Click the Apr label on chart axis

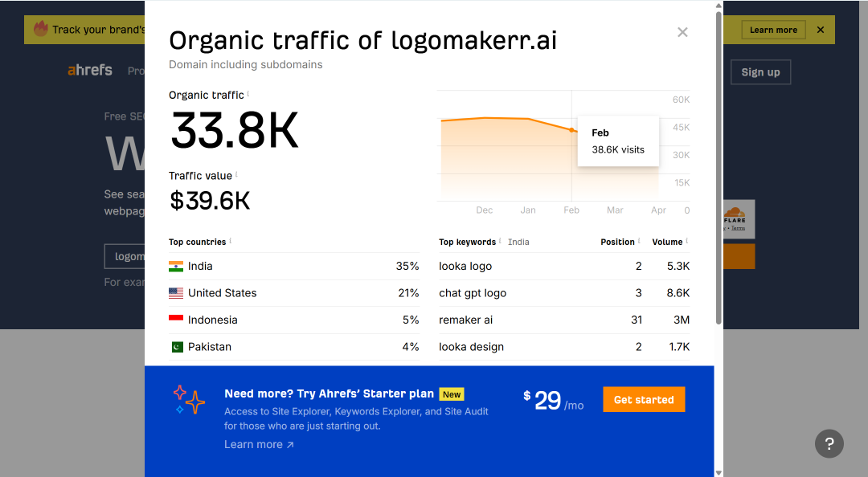[x=659, y=210]
